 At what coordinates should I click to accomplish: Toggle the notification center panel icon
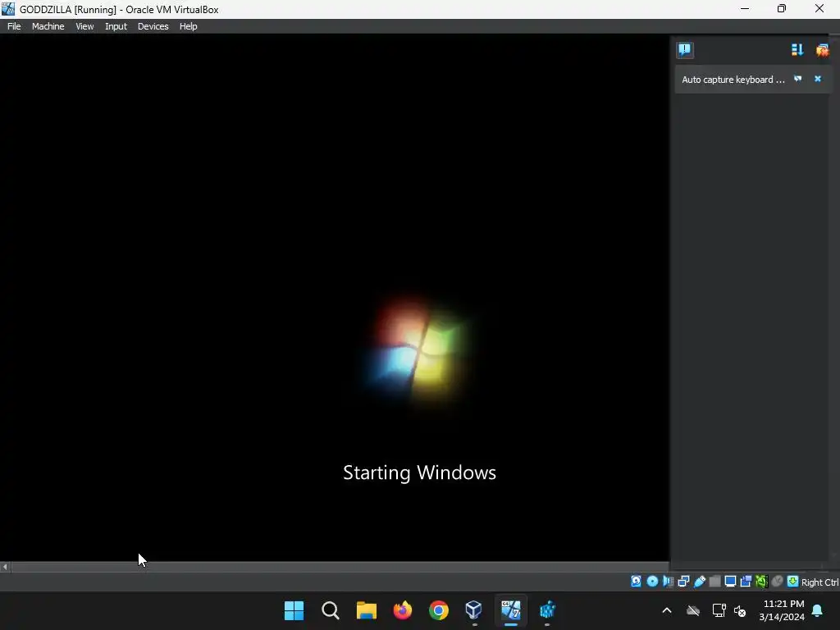tap(685, 50)
